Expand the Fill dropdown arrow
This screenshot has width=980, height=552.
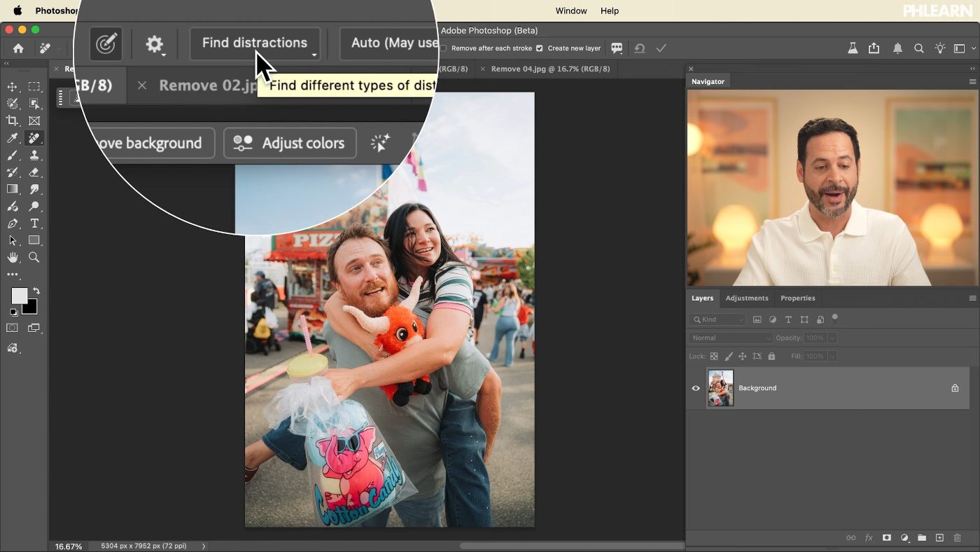(x=832, y=357)
